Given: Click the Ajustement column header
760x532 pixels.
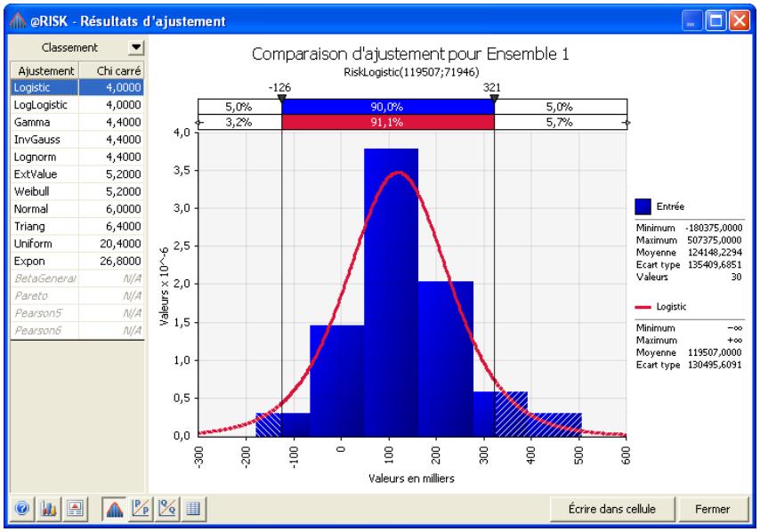Looking at the screenshot, I should click(x=43, y=70).
